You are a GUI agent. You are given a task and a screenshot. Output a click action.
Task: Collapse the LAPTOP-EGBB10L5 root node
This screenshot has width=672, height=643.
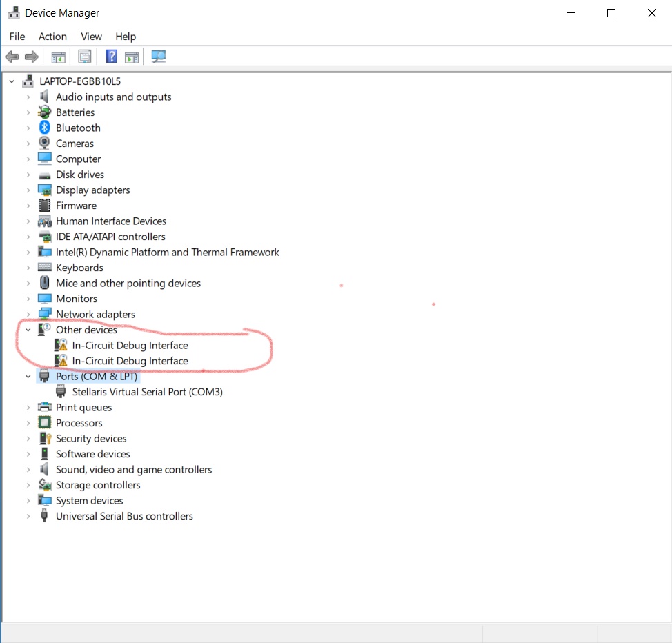[x=12, y=81]
